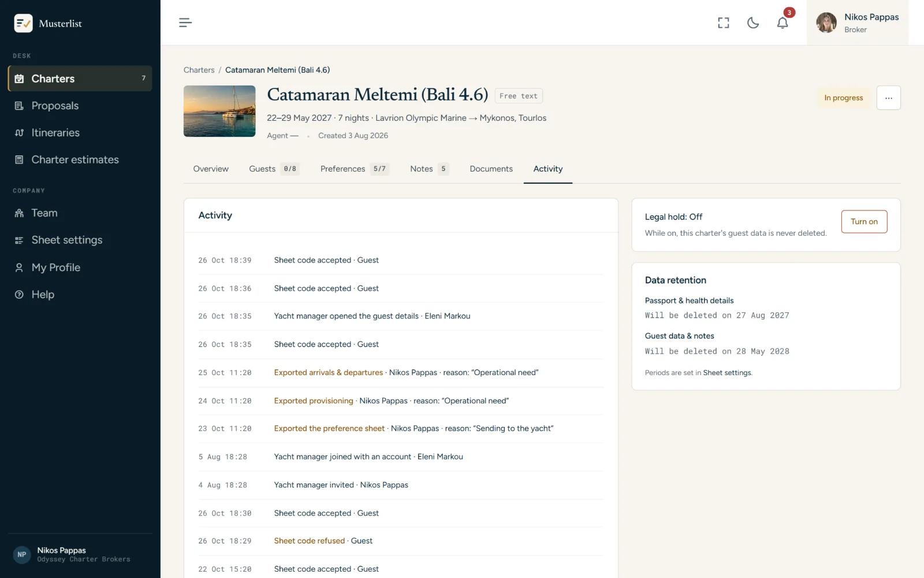Enter fullscreen with the expand icon
The image size is (924, 578).
[x=724, y=23]
